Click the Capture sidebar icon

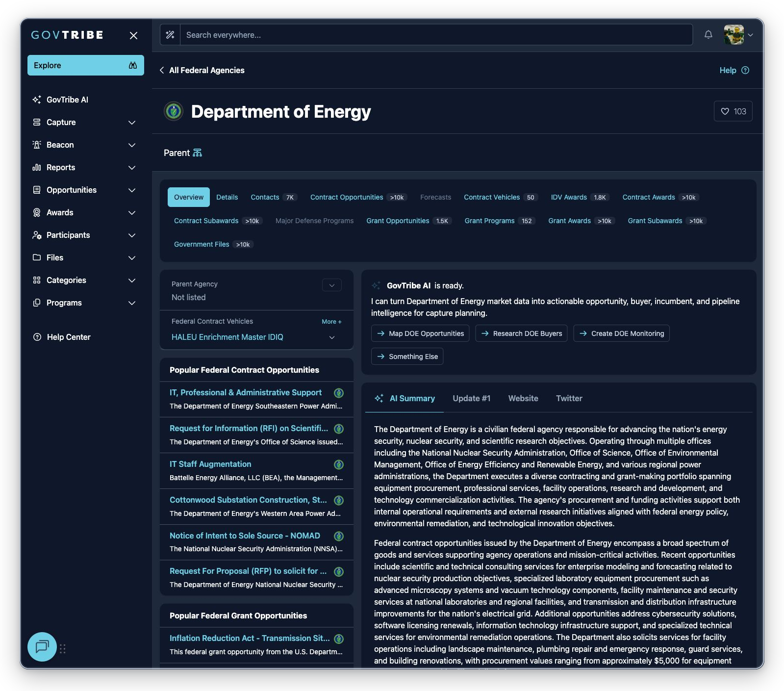click(x=37, y=122)
